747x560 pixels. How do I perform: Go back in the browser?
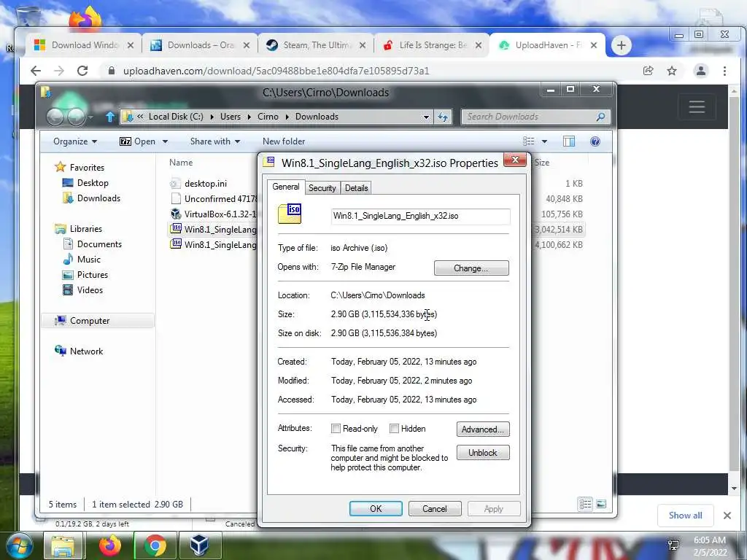point(36,71)
